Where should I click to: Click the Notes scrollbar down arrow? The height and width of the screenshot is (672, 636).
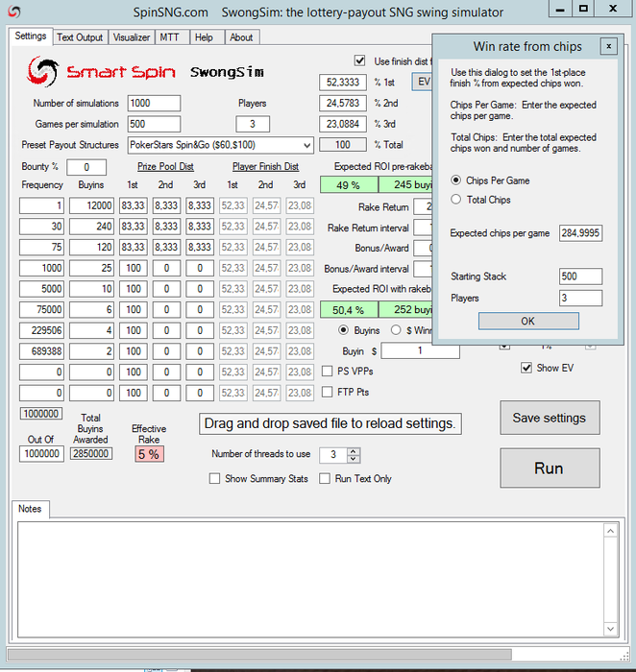611,629
